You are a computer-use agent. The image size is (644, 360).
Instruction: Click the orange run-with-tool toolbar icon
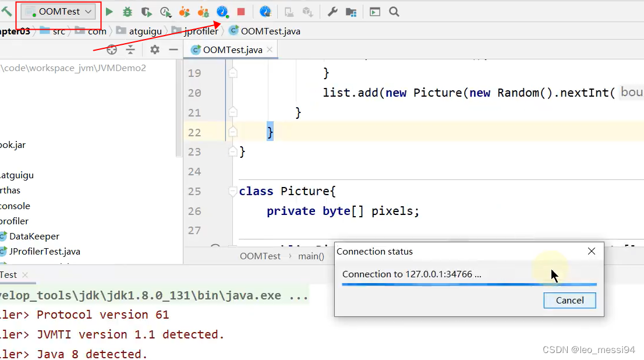pos(185,12)
